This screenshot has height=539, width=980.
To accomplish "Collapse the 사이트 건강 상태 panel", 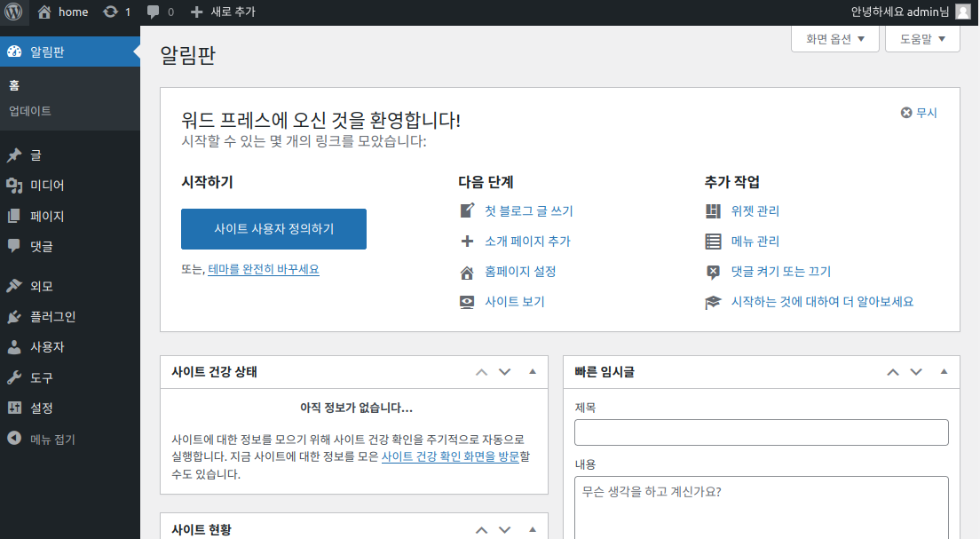I will [x=533, y=372].
